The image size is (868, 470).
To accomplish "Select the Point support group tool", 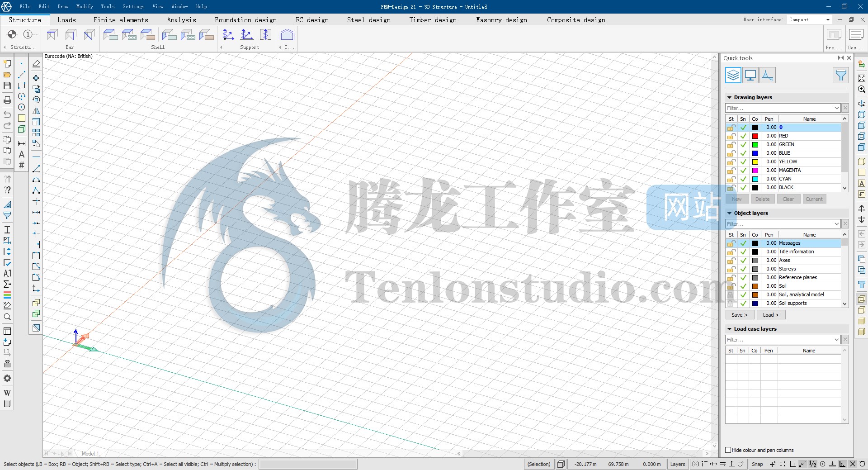I will [228, 34].
